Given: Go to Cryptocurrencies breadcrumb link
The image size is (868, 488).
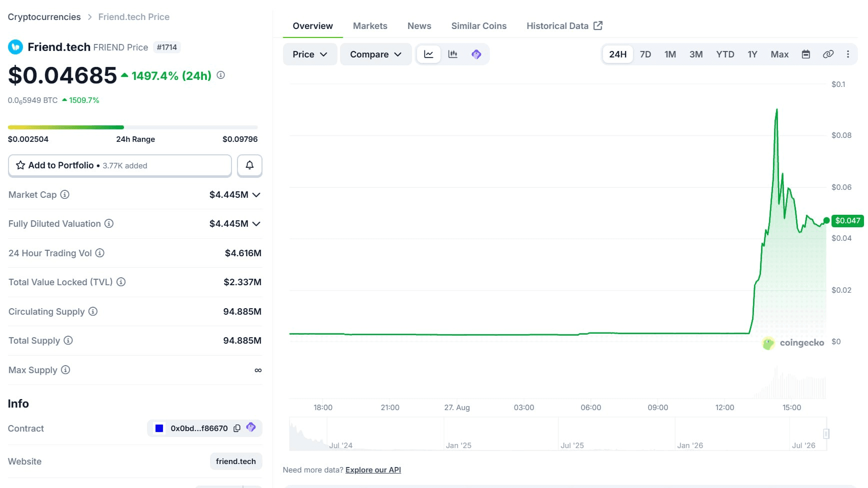Looking at the screenshot, I should click(44, 17).
